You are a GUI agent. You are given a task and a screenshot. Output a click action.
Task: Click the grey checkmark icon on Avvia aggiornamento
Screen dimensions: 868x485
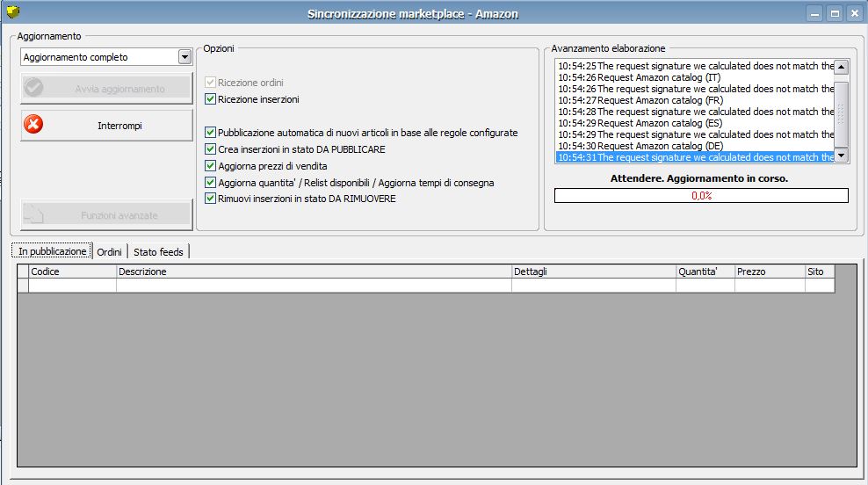coord(33,88)
